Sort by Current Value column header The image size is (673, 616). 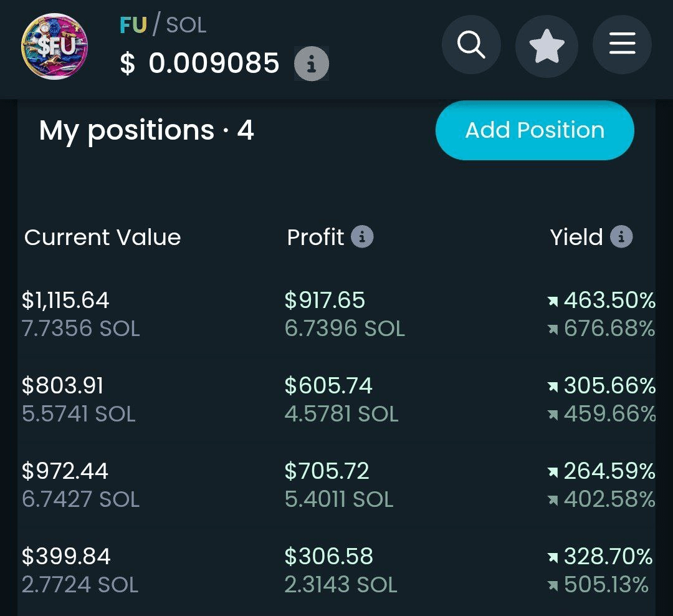pyautogui.click(x=102, y=238)
